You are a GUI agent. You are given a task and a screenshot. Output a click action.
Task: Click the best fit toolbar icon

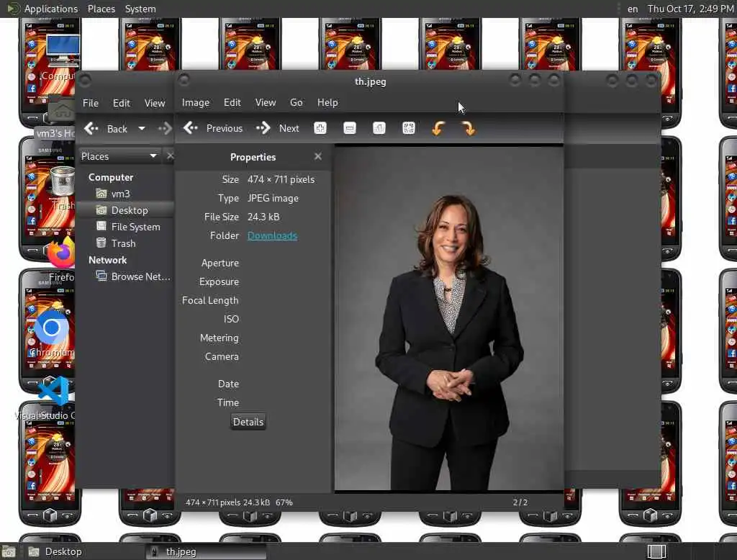point(409,128)
